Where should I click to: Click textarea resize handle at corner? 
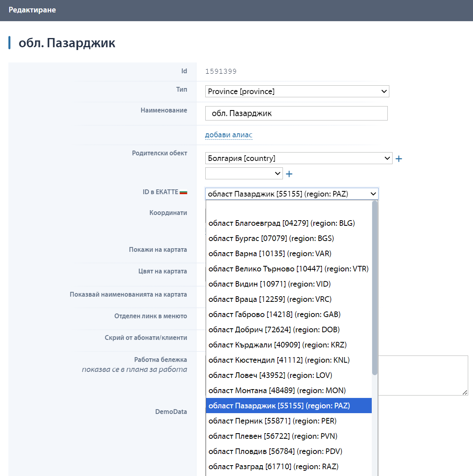point(465,392)
